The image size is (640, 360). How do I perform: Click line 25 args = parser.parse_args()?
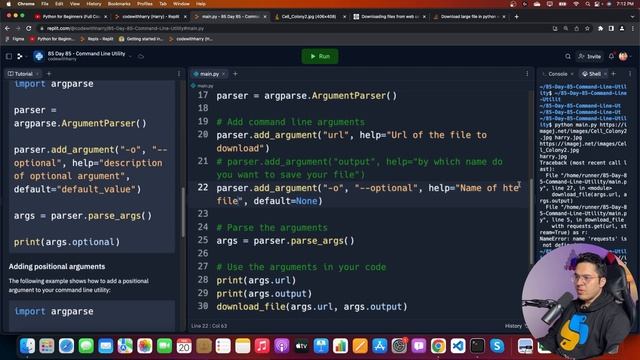[x=285, y=240]
